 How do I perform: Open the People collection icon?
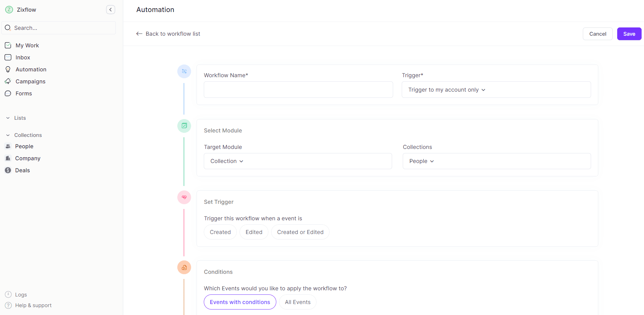point(8,146)
